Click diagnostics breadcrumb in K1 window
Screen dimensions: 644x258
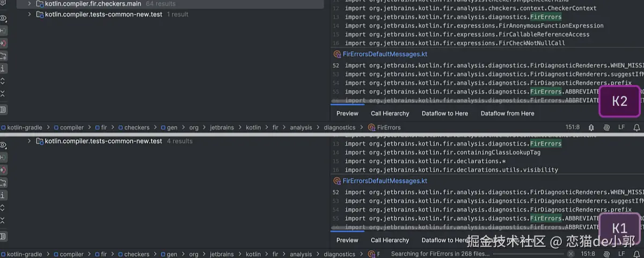(339, 254)
